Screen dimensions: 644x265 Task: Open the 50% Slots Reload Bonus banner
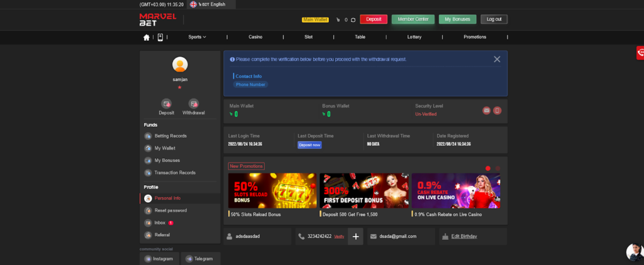coord(272,191)
